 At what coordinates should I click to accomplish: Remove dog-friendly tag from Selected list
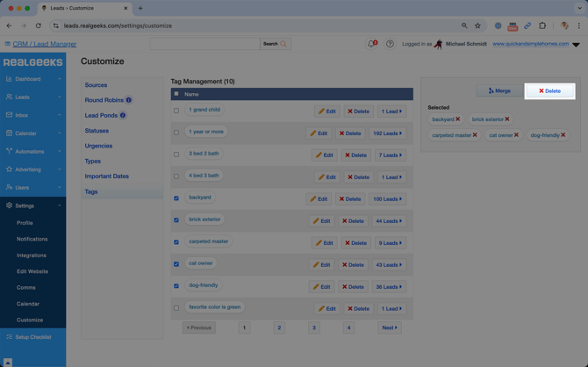click(563, 135)
